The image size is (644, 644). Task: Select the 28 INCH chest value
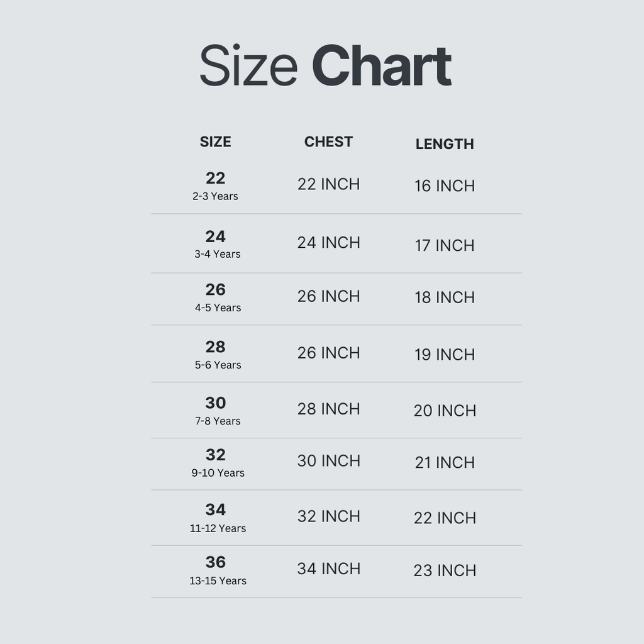click(x=328, y=409)
